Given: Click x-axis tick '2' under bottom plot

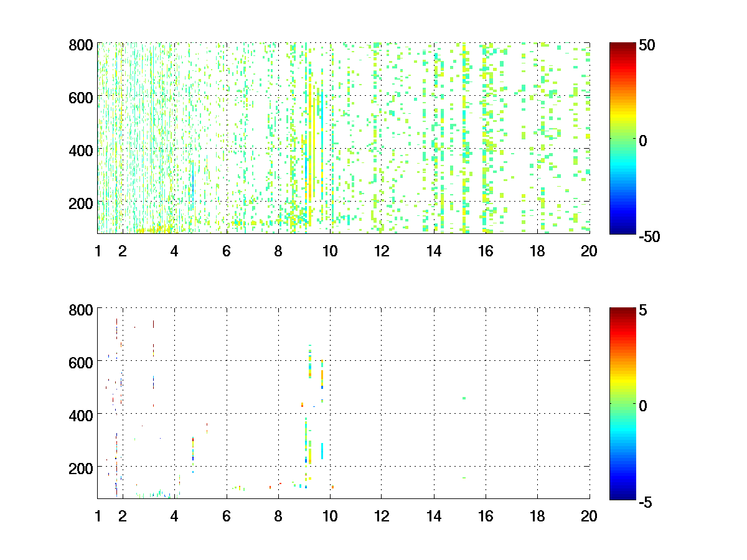Looking at the screenshot, I should (123, 516).
